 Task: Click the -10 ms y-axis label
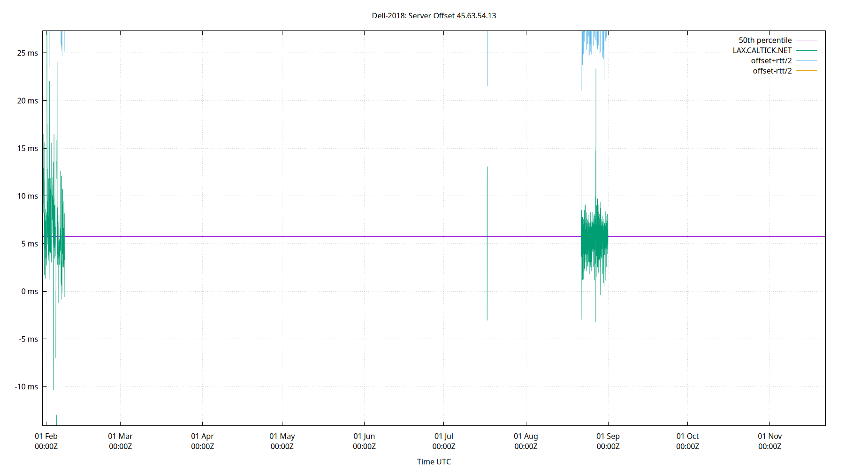(26, 387)
